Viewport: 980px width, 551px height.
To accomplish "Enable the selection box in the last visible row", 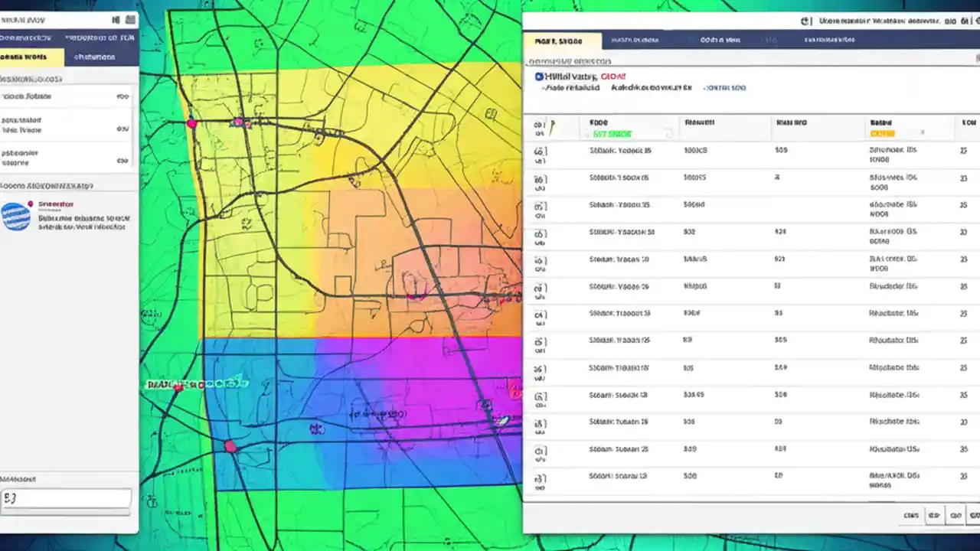I will point(541,476).
